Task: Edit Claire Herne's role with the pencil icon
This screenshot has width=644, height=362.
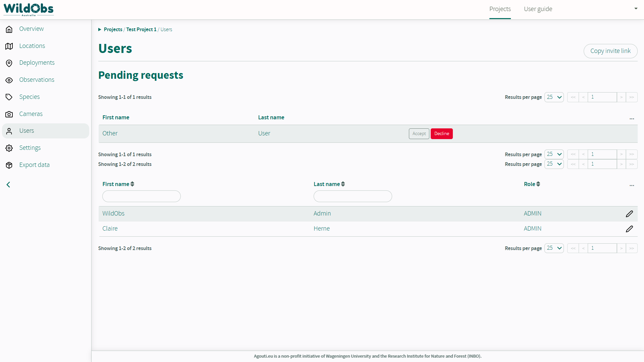Action: pos(630,229)
